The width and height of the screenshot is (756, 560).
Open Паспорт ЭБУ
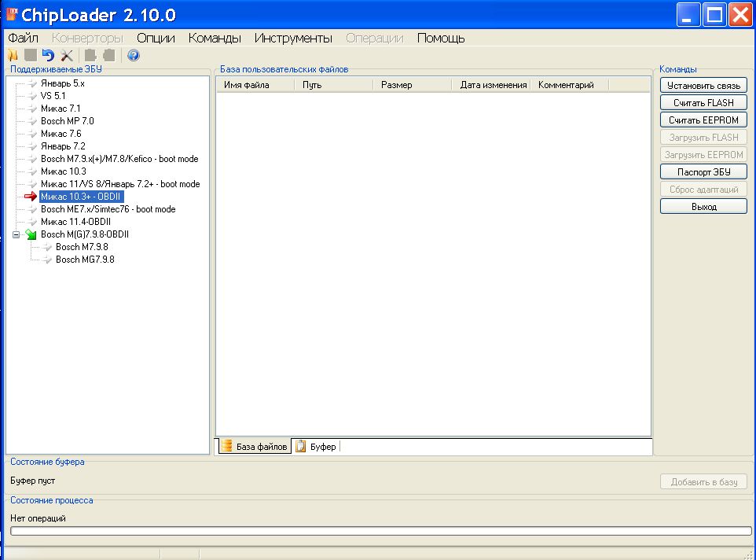703,172
